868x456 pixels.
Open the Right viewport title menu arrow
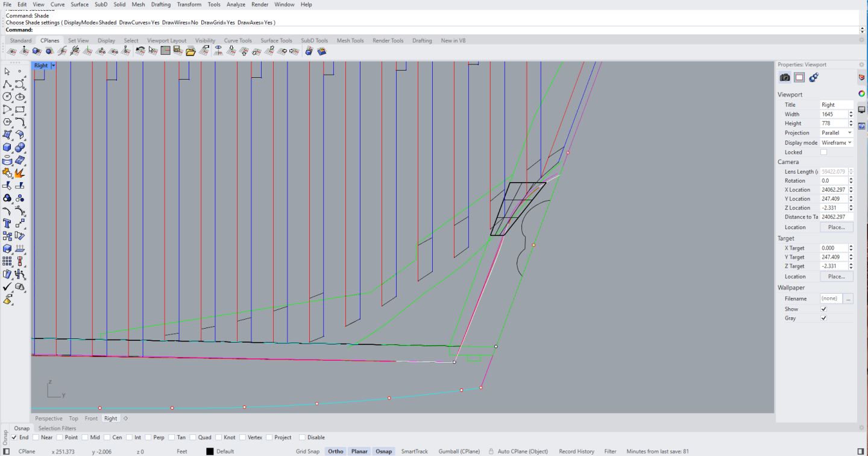(53, 65)
